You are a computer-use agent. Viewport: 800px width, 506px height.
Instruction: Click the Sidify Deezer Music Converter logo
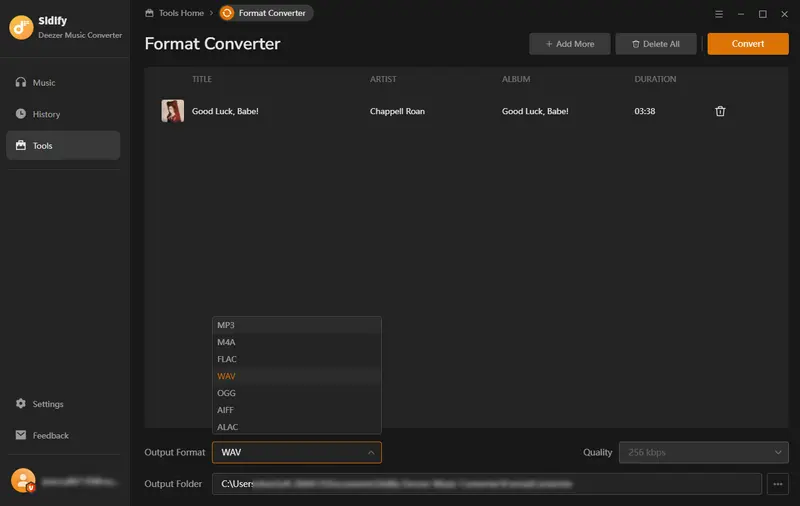click(21, 28)
